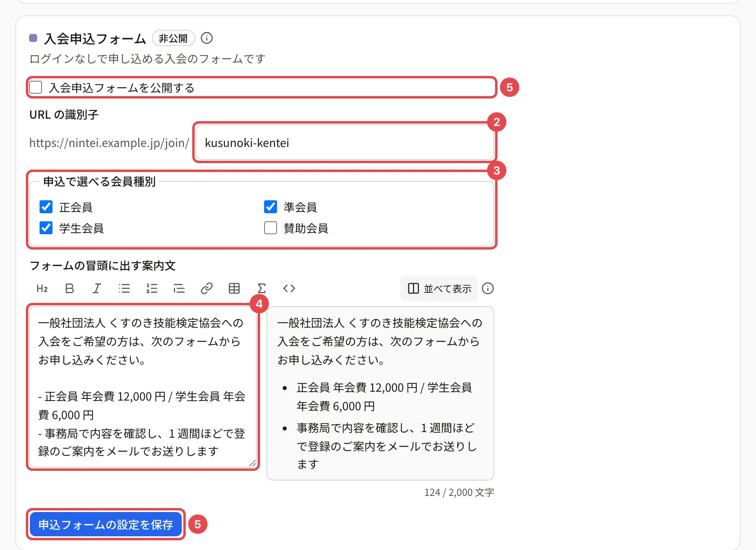Insert code block with brackets icon
The height and width of the screenshot is (550, 756).
coord(289,288)
